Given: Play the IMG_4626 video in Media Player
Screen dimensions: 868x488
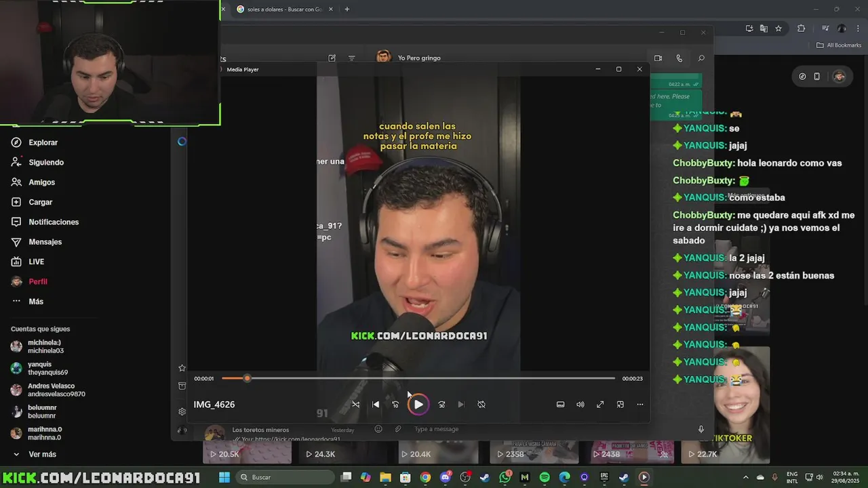Looking at the screenshot, I should point(418,405).
